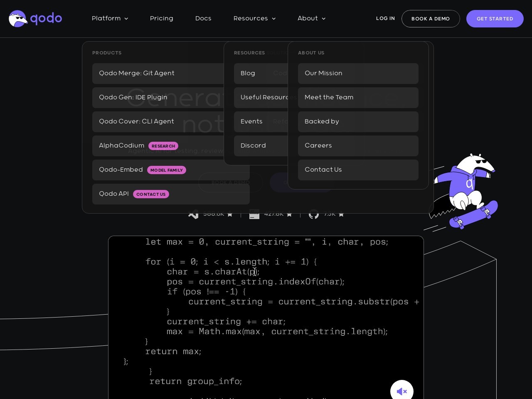Click the Contact Us badge on Qodo API
Image resolution: width=532 pixels, height=399 pixels.
(151, 194)
